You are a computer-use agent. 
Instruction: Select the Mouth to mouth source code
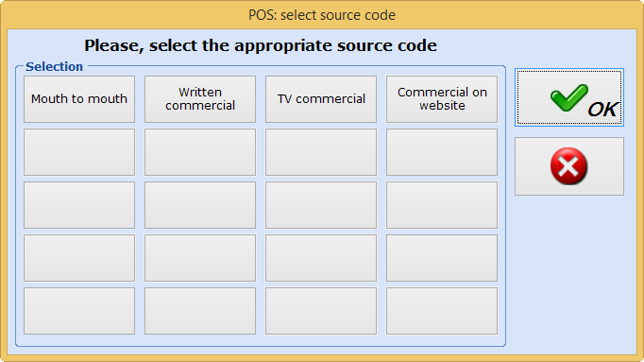(x=79, y=99)
